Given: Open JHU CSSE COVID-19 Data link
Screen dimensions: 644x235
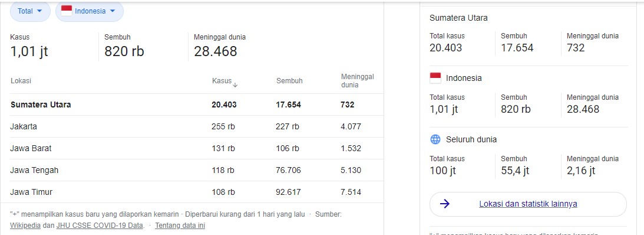Looking at the screenshot, I should click(x=100, y=225).
